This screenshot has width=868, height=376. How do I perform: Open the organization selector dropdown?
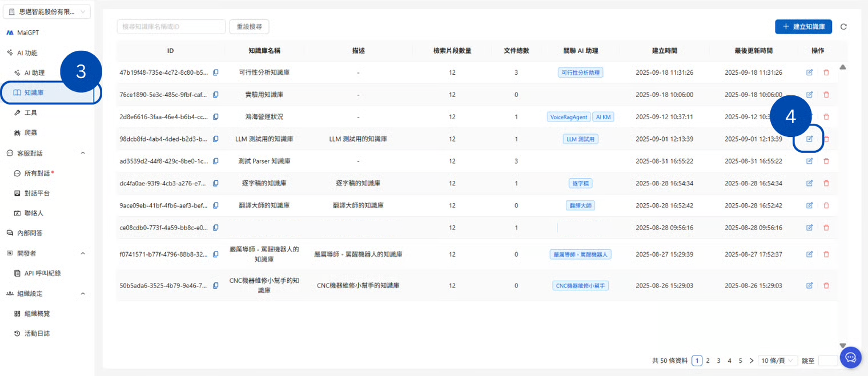pyautogui.click(x=48, y=12)
